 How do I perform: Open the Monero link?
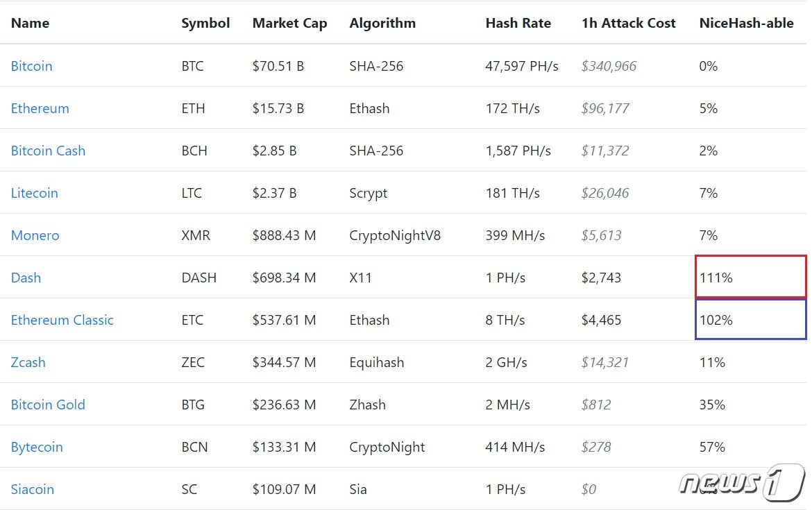pos(35,236)
